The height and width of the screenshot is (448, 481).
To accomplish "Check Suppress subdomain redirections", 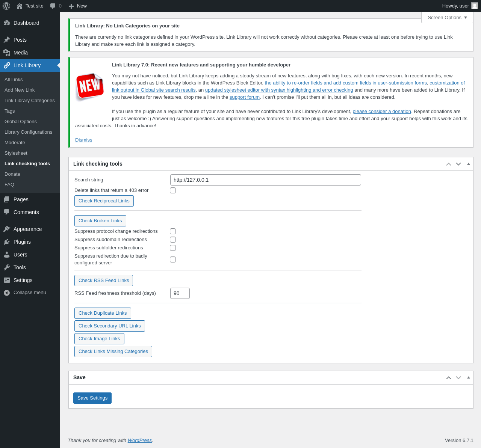I will click(x=173, y=240).
